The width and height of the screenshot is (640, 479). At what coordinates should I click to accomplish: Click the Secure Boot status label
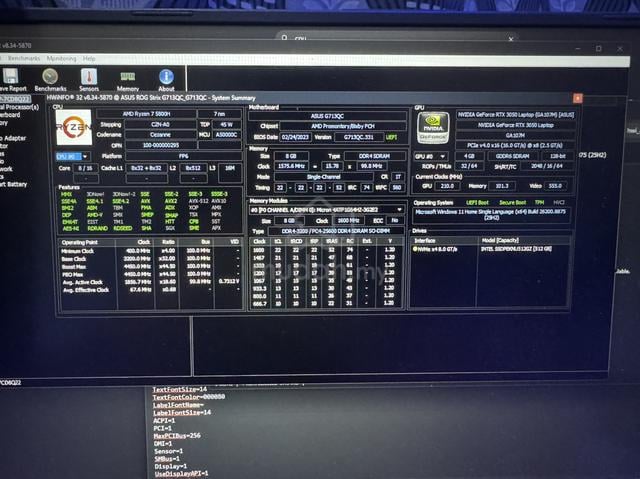click(512, 203)
